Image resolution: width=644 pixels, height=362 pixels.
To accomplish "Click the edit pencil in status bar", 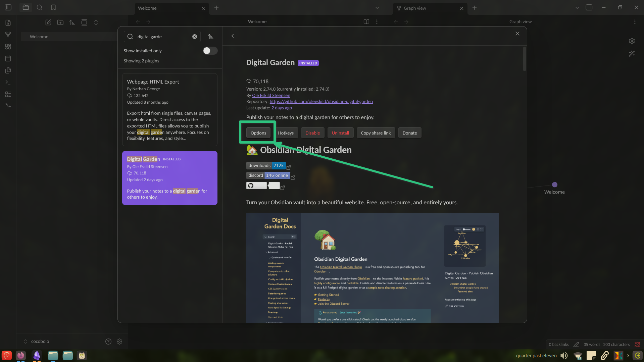I will click(x=576, y=344).
